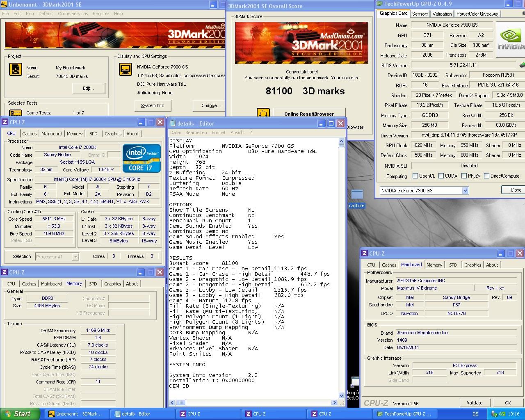The height and width of the screenshot is (420, 525).
Task: Click the CPU-Z Memory window title icon
Action: click(x=5, y=272)
